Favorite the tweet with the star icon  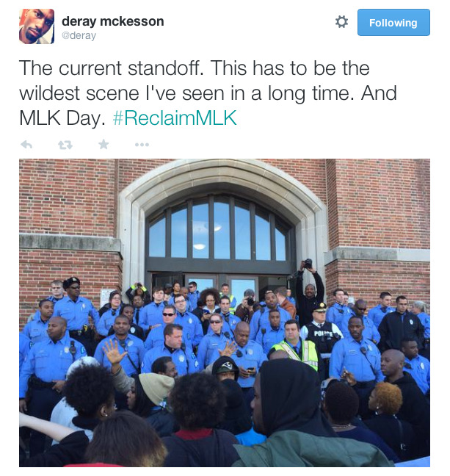click(104, 144)
